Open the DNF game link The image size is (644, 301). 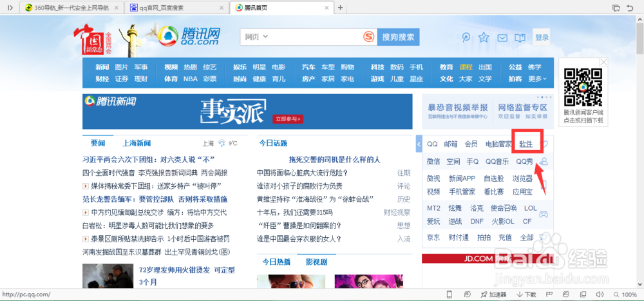(x=477, y=221)
